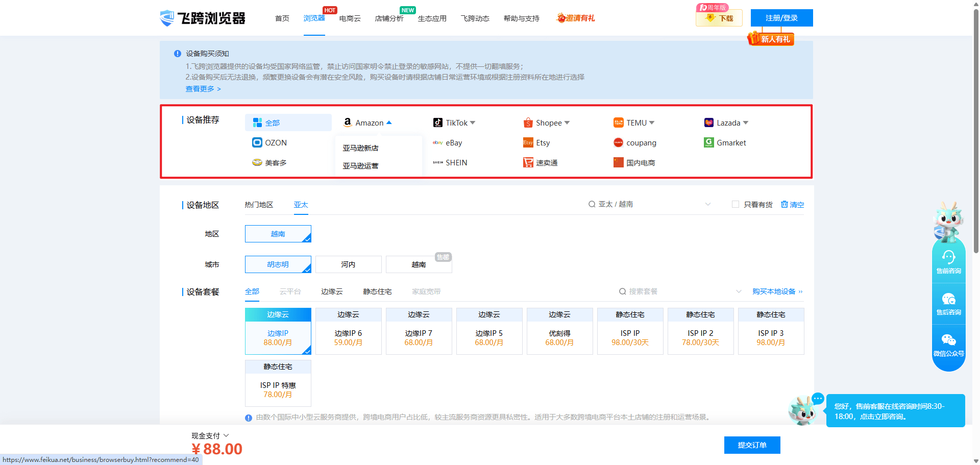The image size is (980, 465).
Task: Open 微信公众号 icon in sidebar
Action: point(948,340)
